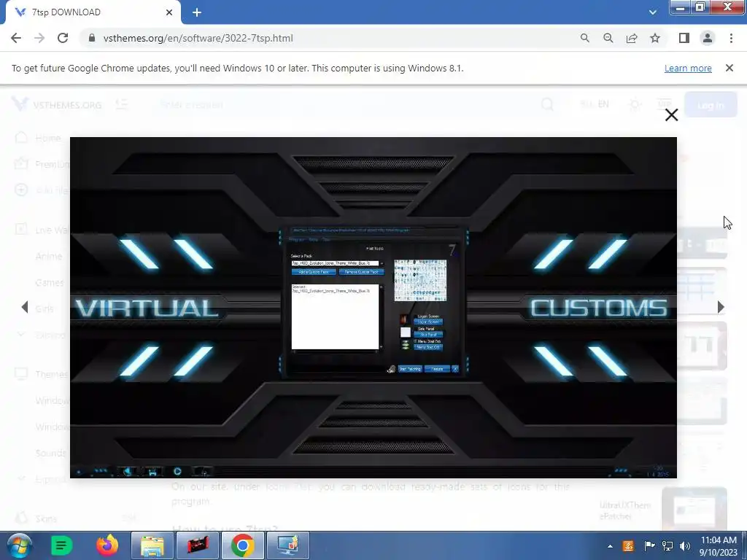Go back to the previous page
Image resolution: width=747 pixels, height=560 pixels.
click(x=16, y=38)
